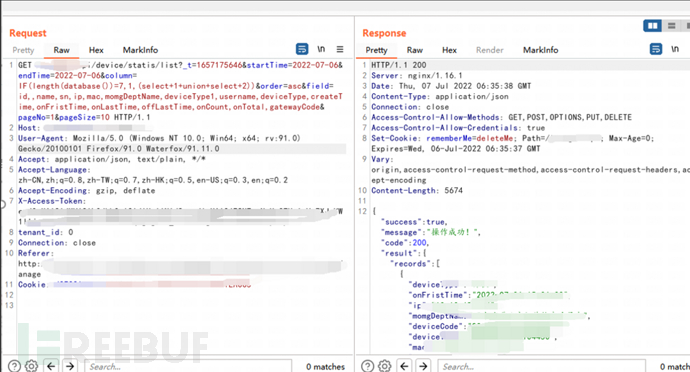This screenshot has height=372, width=690.
Task: Switch Request view to Pretty tab
Action: 23,50
